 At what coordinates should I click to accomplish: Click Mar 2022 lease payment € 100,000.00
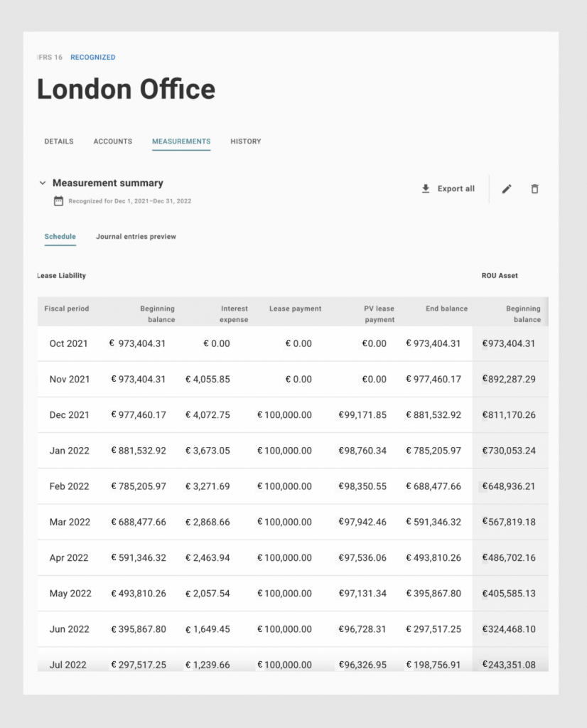[x=284, y=523]
